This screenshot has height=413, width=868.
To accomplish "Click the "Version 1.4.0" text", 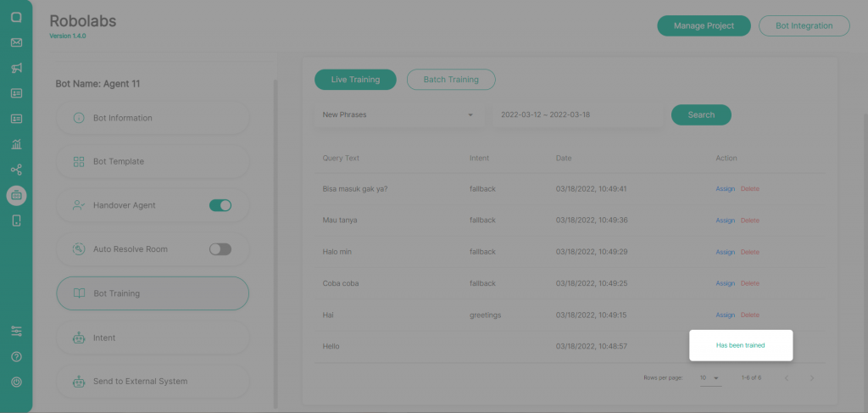I will pos(68,36).
